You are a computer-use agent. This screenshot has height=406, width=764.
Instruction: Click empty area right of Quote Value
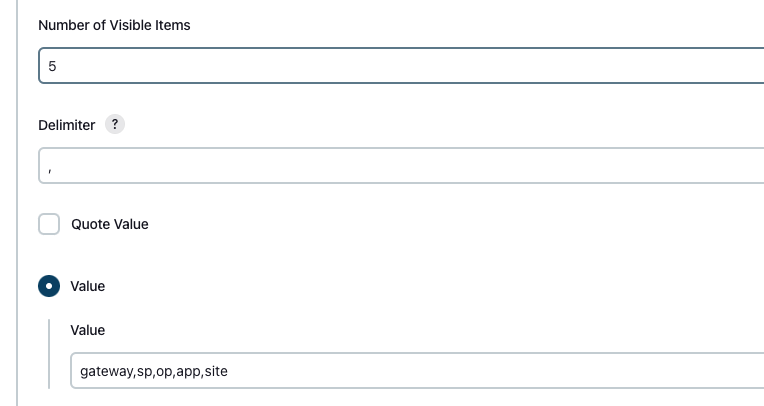coord(439,224)
